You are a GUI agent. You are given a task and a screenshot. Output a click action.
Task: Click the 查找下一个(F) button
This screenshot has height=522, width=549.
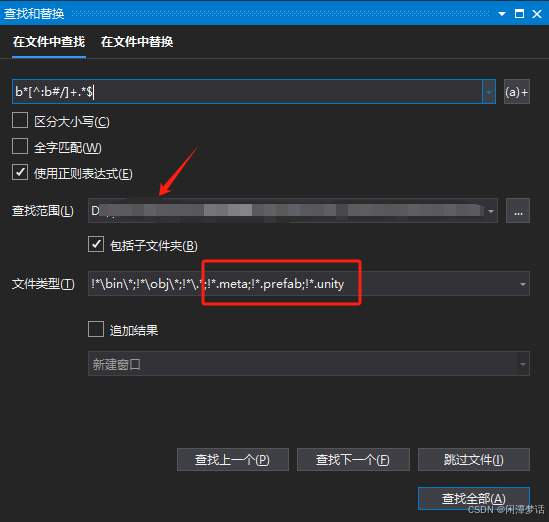[x=353, y=460]
